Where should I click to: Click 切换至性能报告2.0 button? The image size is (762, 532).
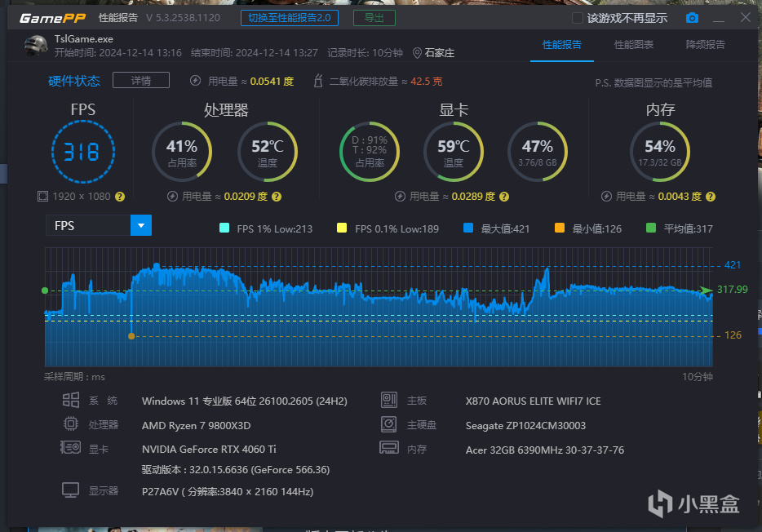click(x=290, y=18)
